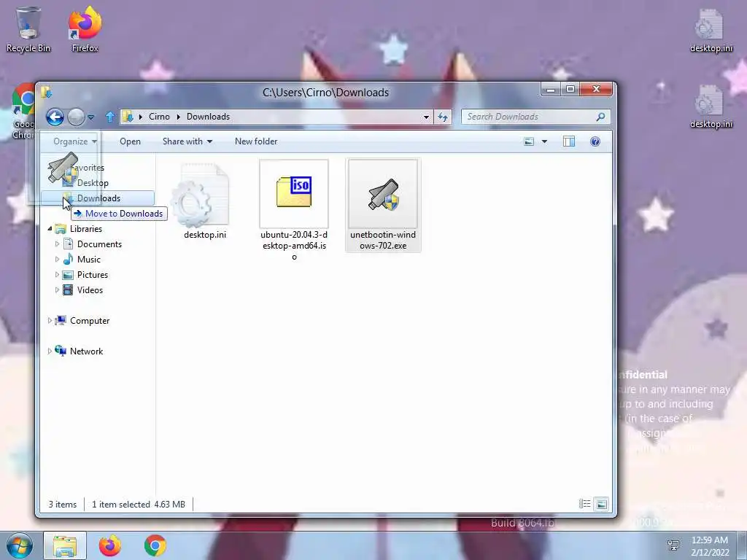Open the Music library
Viewport: 747px width, 560px height.
coord(88,260)
